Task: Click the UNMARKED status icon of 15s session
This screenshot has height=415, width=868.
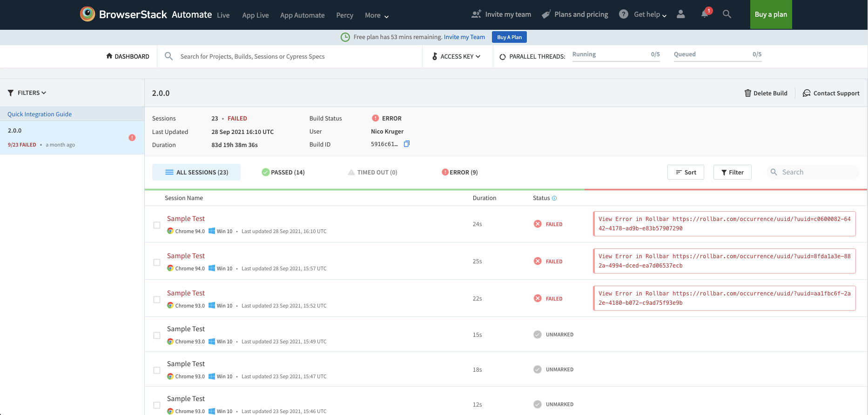Action: (x=538, y=335)
